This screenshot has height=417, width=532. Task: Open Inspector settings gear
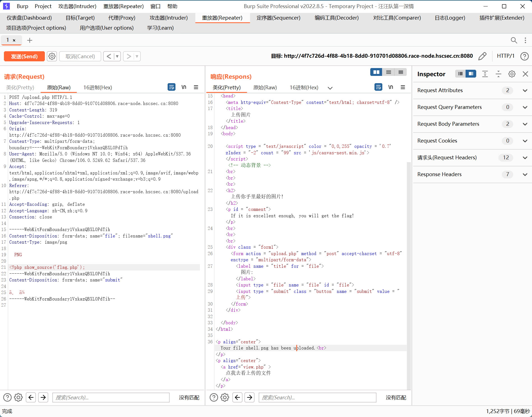pos(512,74)
